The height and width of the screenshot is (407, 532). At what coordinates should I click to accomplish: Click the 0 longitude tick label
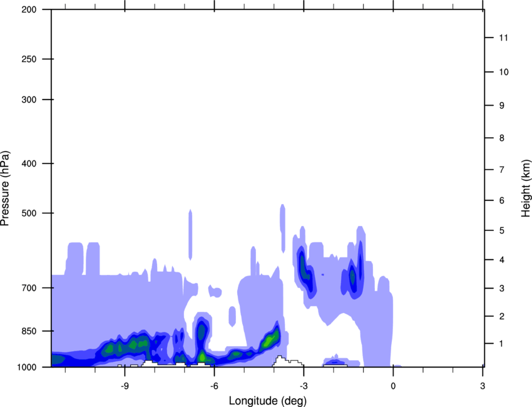click(393, 386)
